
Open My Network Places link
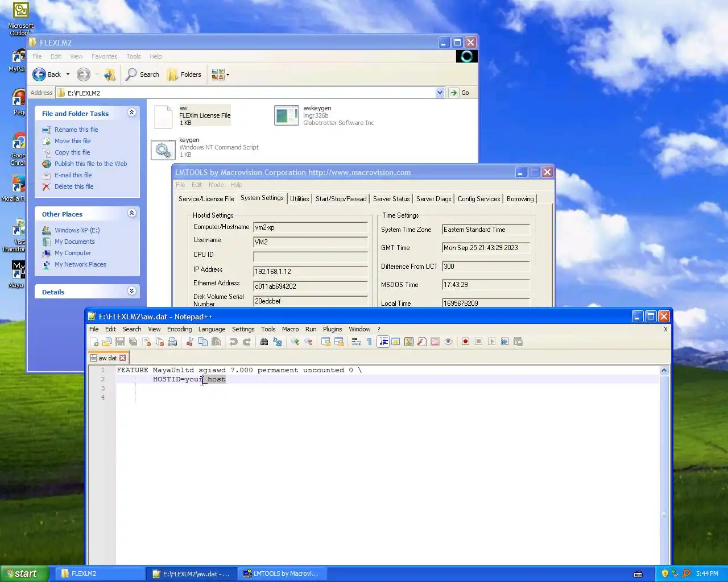coord(80,264)
